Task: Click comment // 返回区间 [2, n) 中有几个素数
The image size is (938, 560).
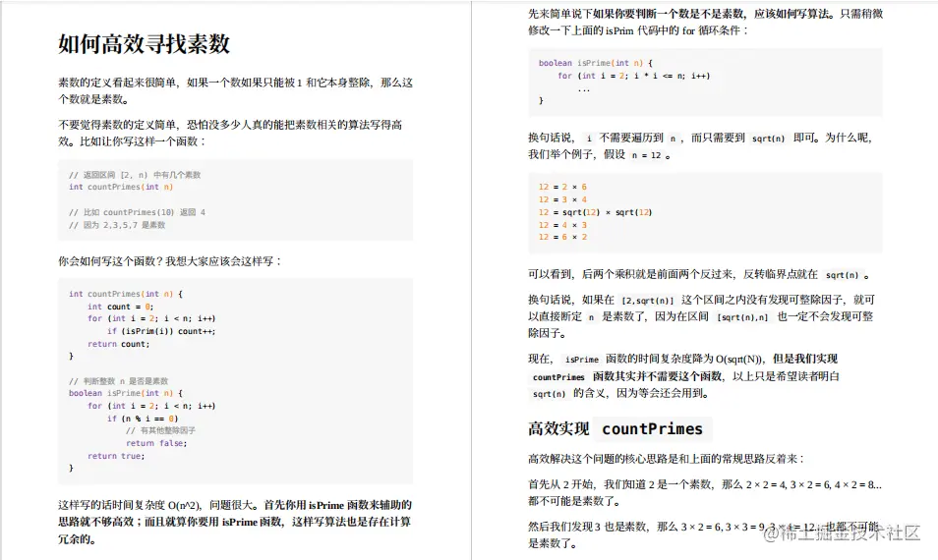Action: (x=135, y=175)
